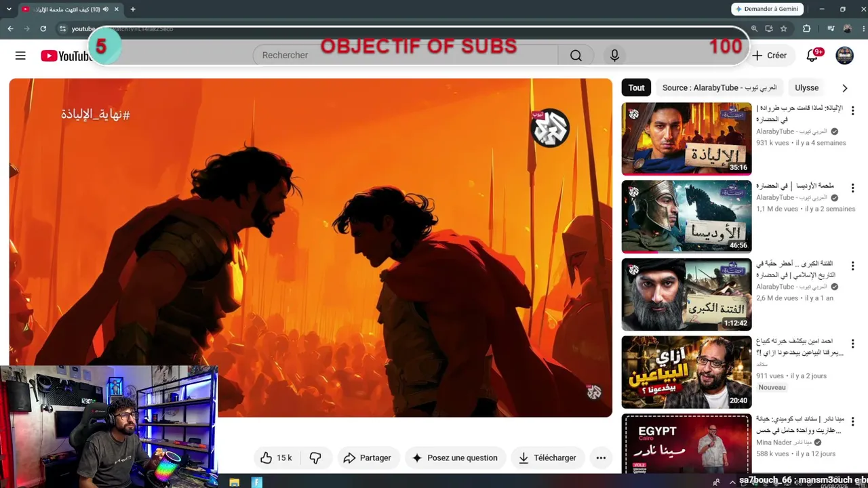Close the YouTube browser tab

coord(117,9)
